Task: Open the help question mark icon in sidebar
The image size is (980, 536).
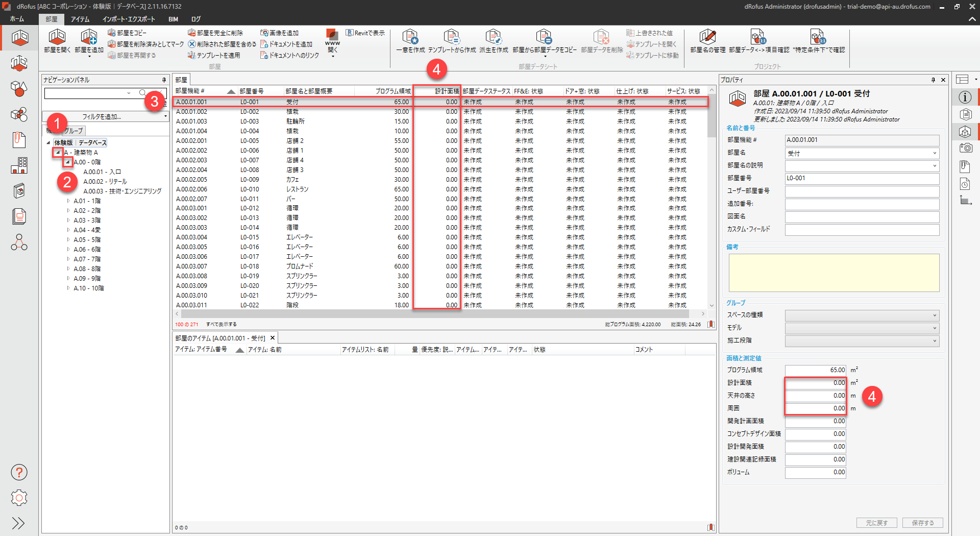Action: point(19,472)
